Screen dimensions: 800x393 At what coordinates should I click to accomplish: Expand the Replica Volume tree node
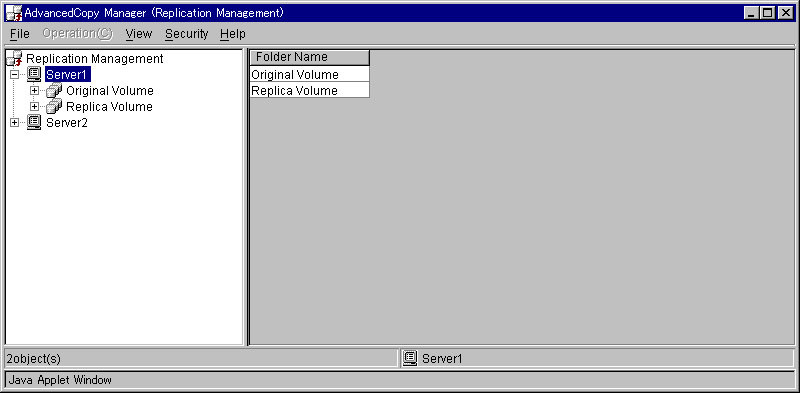[34, 107]
